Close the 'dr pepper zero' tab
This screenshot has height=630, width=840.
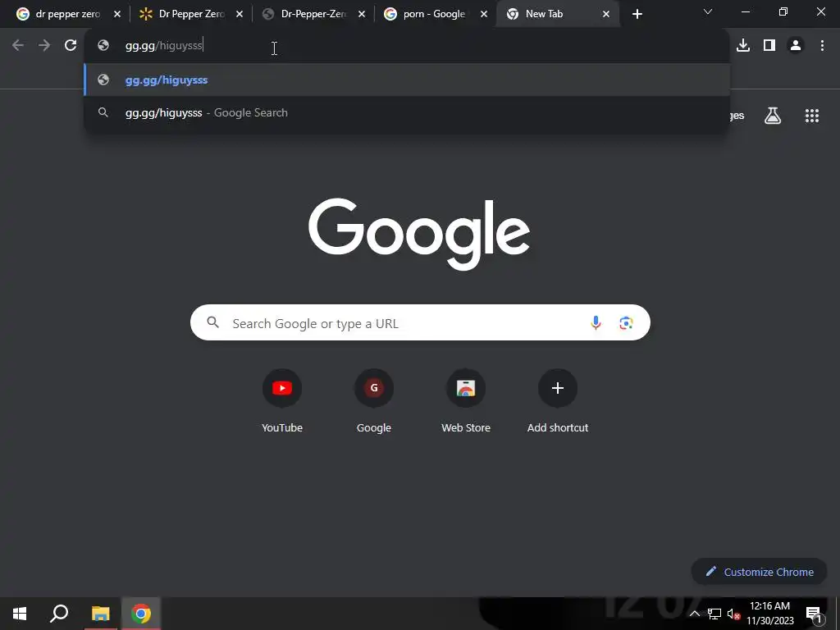coord(117,15)
